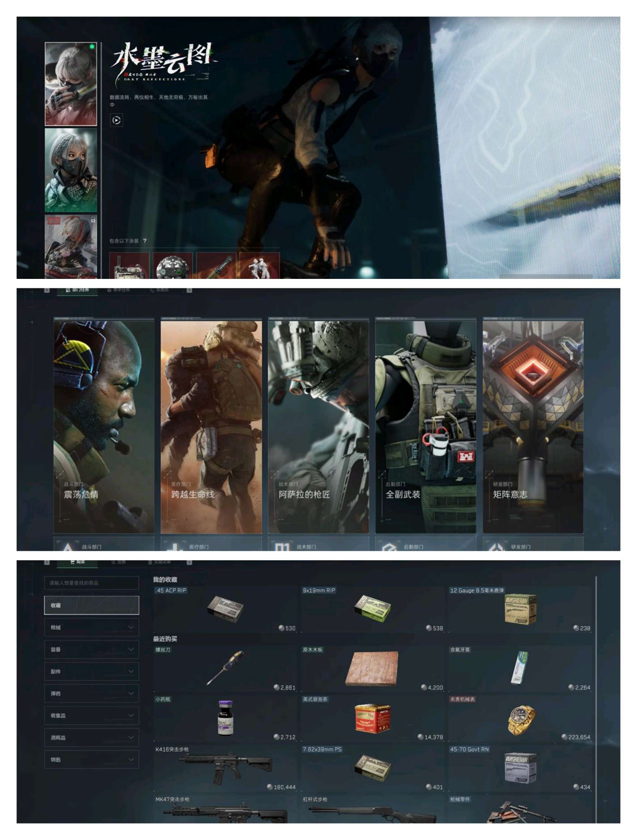This screenshot has height=840, width=637.
Task: Choose the green outfit operator thumbnail
Action: 71,170
